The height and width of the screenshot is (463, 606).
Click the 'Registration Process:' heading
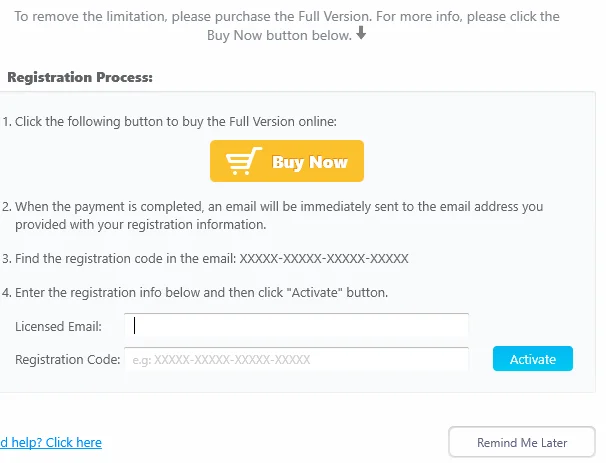click(80, 77)
